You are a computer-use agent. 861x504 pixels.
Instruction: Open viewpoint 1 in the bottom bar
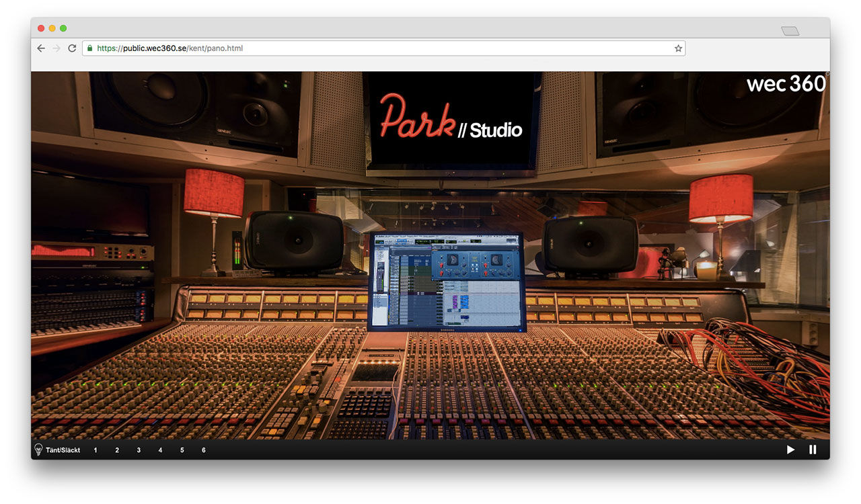click(95, 450)
